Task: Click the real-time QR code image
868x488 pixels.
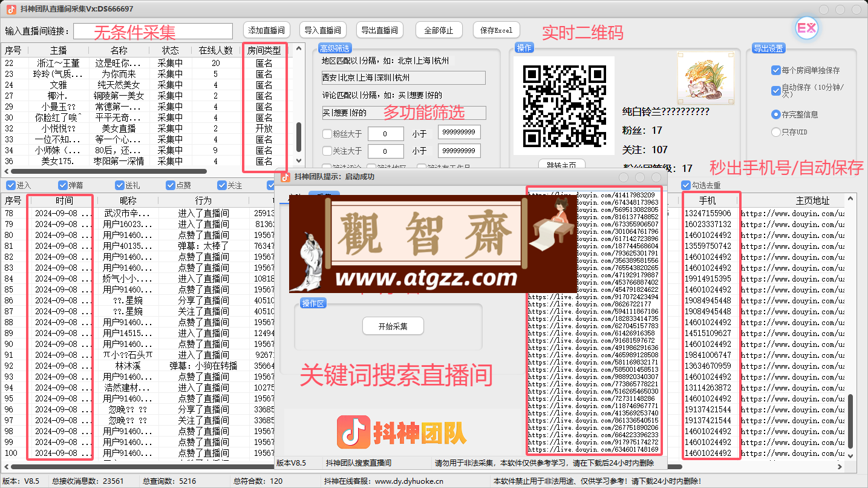Action: click(564, 105)
